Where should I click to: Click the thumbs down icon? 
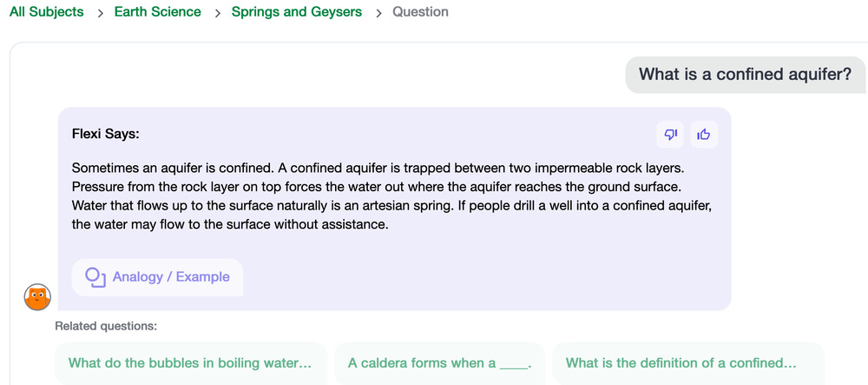(x=670, y=135)
